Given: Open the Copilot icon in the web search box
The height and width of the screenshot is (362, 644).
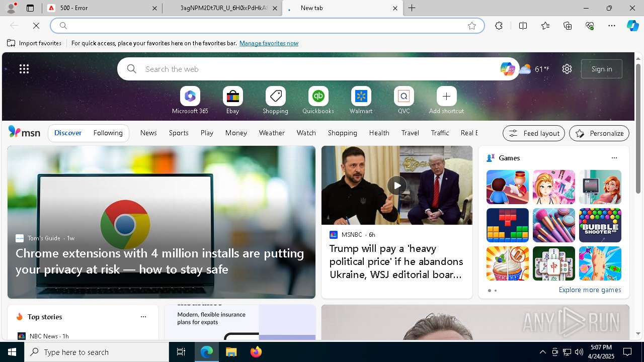Looking at the screenshot, I should [x=507, y=69].
